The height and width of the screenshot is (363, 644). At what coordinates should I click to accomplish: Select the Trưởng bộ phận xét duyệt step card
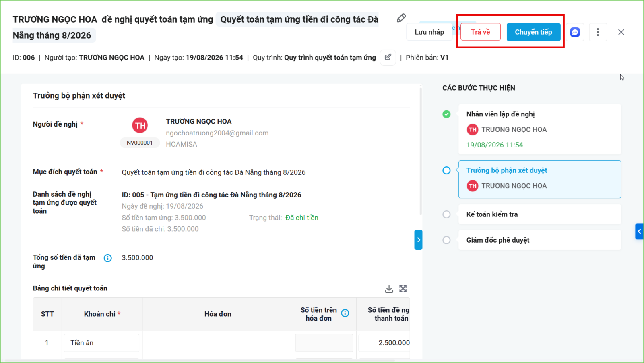[540, 179]
